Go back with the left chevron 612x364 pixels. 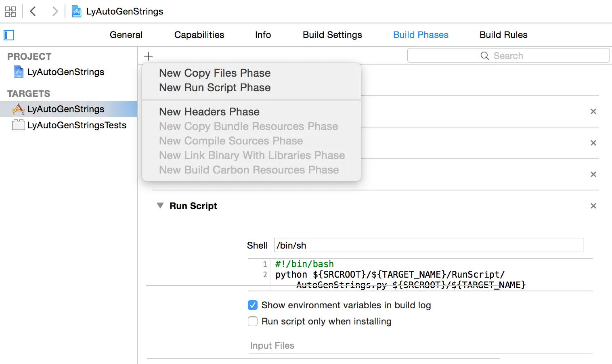(33, 11)
